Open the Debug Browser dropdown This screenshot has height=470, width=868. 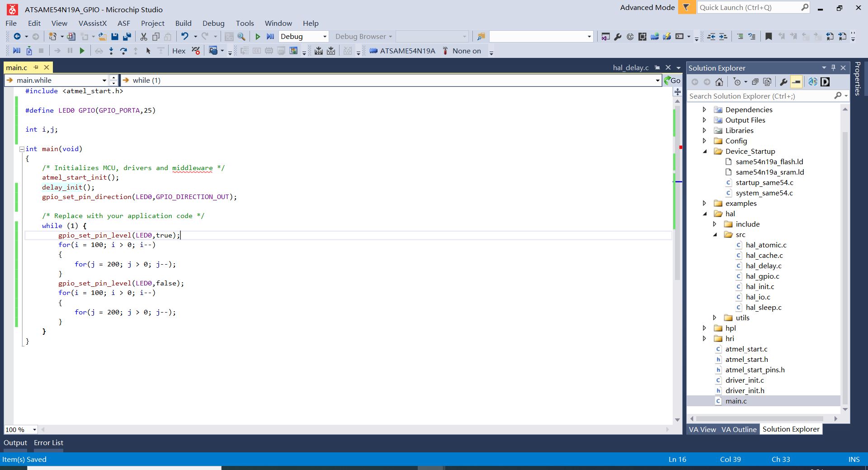tap(364, 37)
